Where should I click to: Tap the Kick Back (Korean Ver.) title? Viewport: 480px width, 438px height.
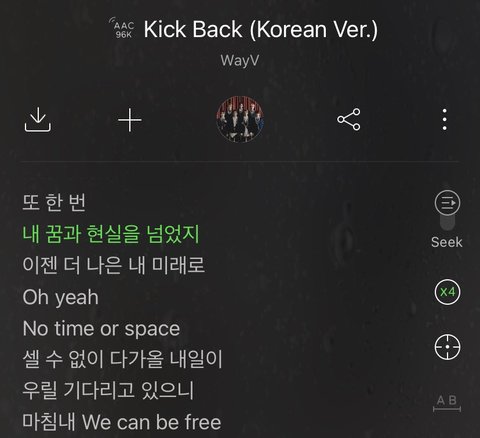261,29
